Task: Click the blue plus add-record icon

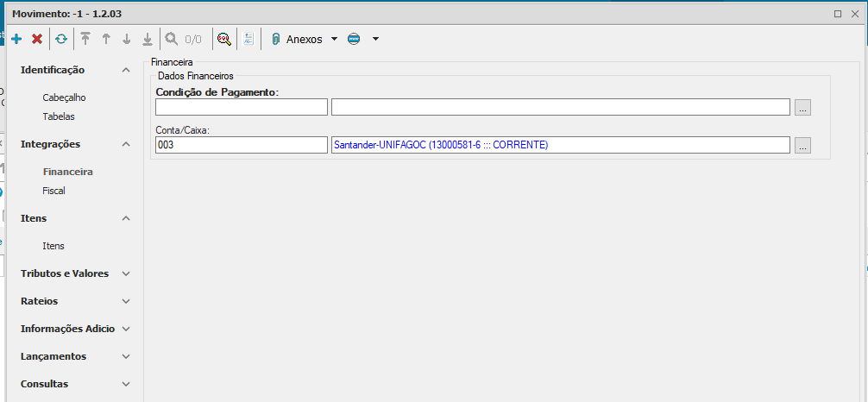Action: coord(16,39)
